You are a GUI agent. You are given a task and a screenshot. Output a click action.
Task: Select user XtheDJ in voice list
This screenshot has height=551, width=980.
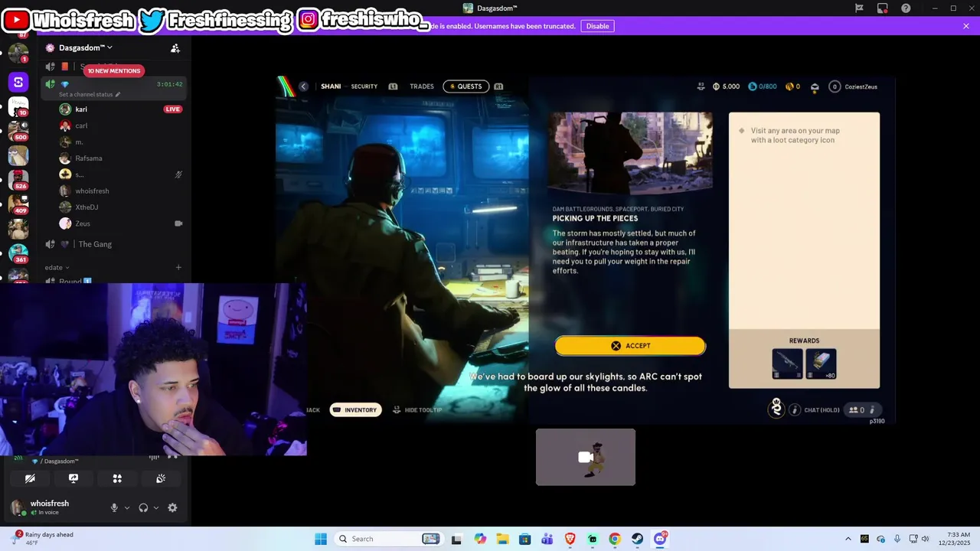point(87,207)
